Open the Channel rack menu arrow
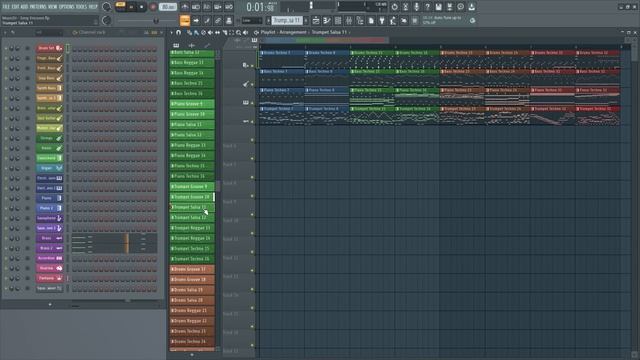The image size is (640, 360). tap(5, 32)
